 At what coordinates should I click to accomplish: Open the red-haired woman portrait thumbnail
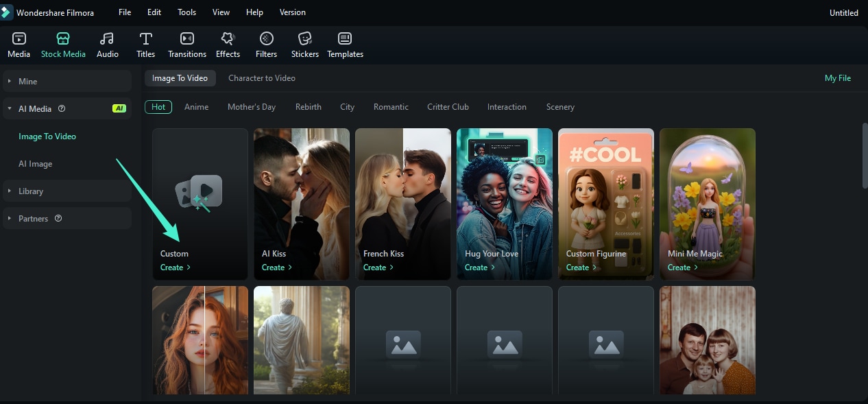(200, 341)
